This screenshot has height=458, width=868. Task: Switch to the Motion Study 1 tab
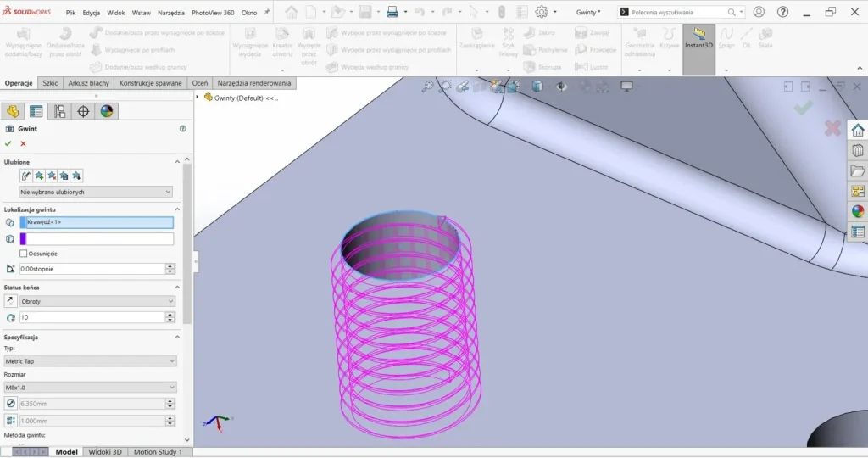pyautogui.click(x=158, y=452)
